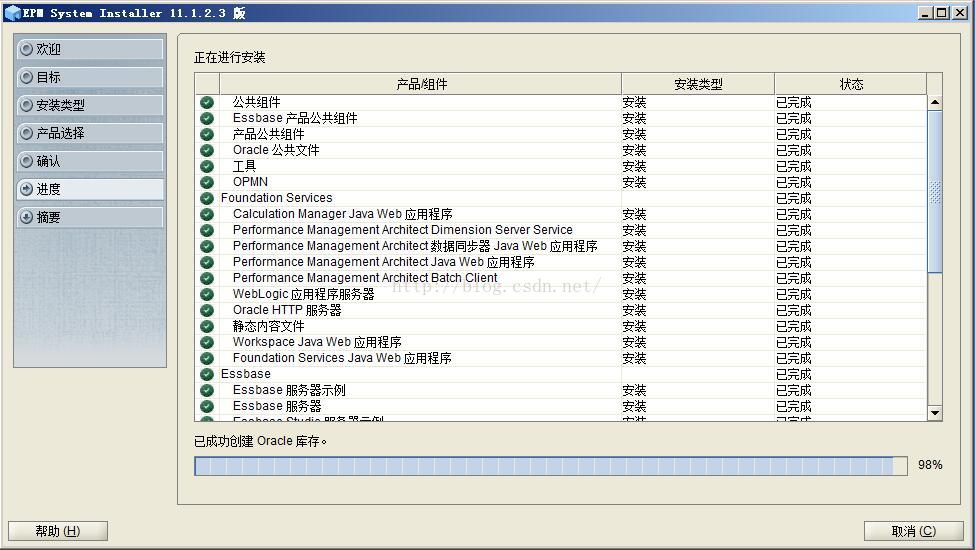Click check icon beside 静态内容文件
Screen dimensions: 975x550
207,326
